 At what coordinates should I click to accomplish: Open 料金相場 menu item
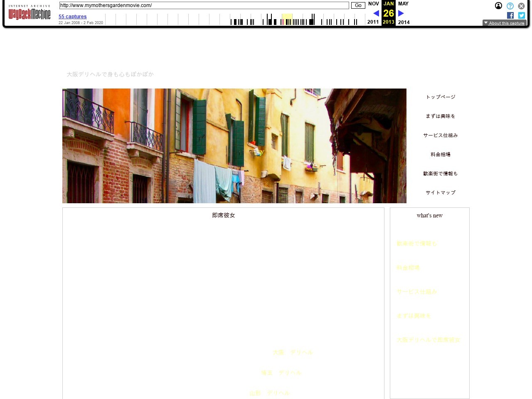pos(440,154)
